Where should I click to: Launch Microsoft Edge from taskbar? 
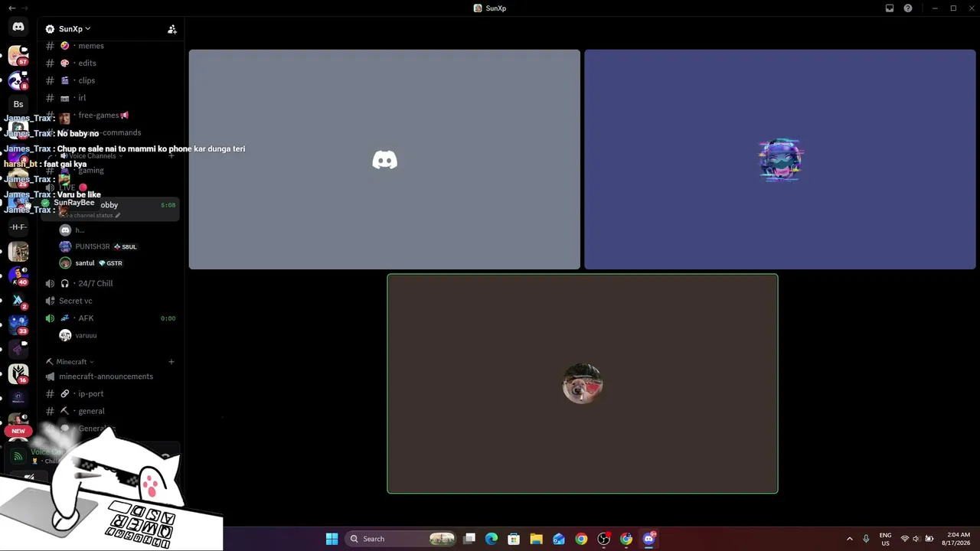[x=492, y=539]
